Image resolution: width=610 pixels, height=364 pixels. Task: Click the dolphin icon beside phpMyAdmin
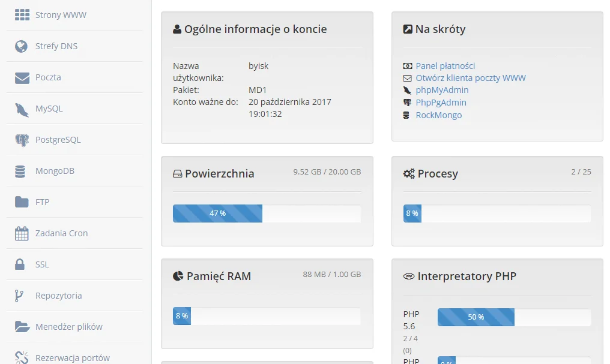click(407, 91)
